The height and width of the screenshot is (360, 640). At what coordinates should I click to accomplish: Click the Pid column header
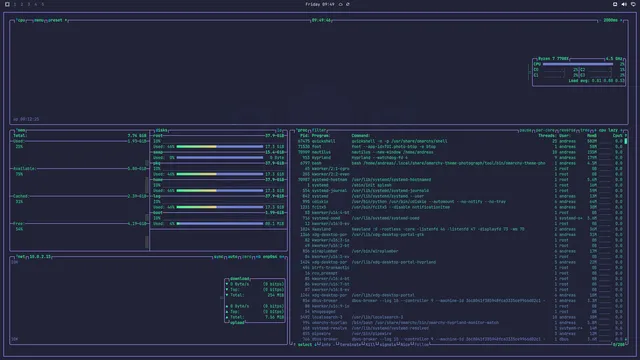(x=304, y=136)
